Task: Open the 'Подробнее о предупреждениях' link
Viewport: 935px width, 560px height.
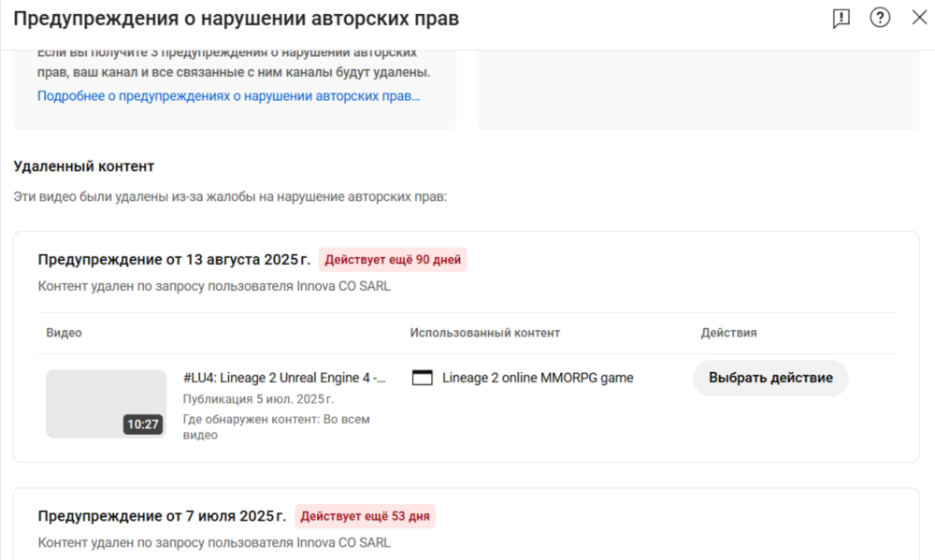Action: point(229,95)
